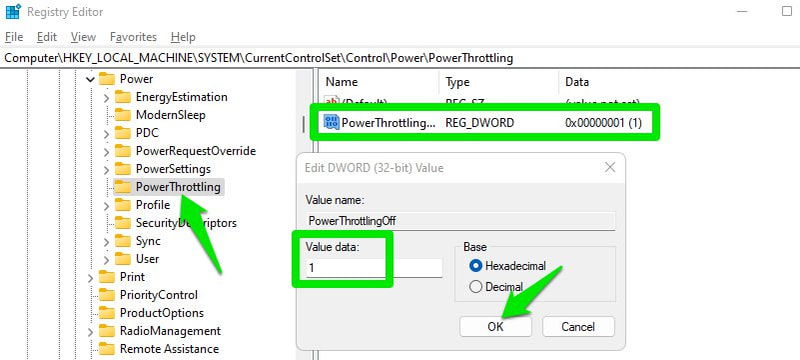Click the User folder icon
Screen dimensions: 800x360
click(122, 259)
